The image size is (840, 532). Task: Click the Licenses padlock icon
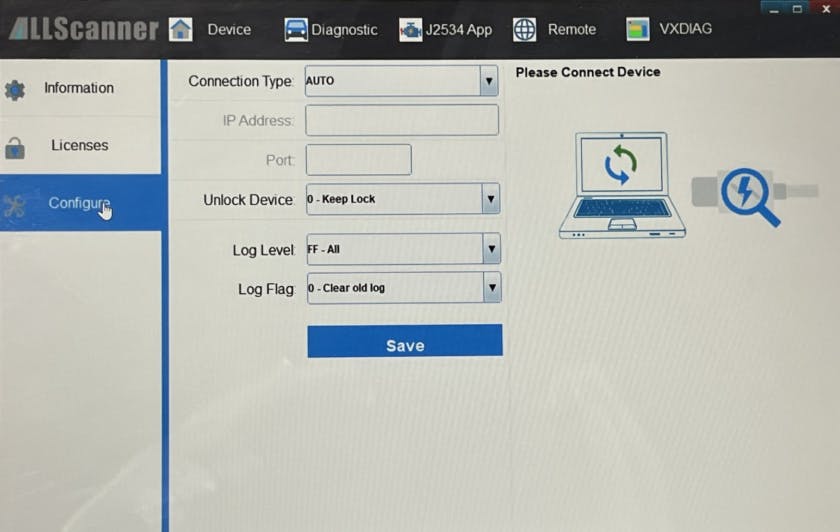pyautogui.click(x=15, y=148)
